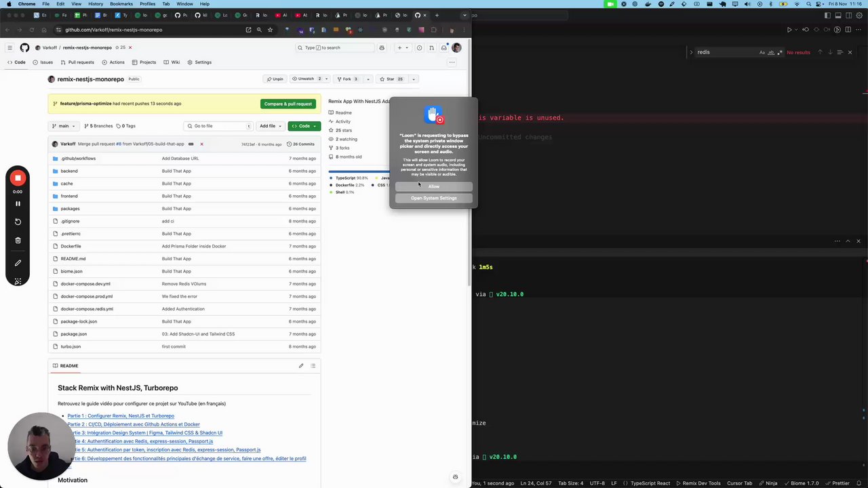View the 5 Branches link
Screen dimensions: 868x488
[98, 126]
